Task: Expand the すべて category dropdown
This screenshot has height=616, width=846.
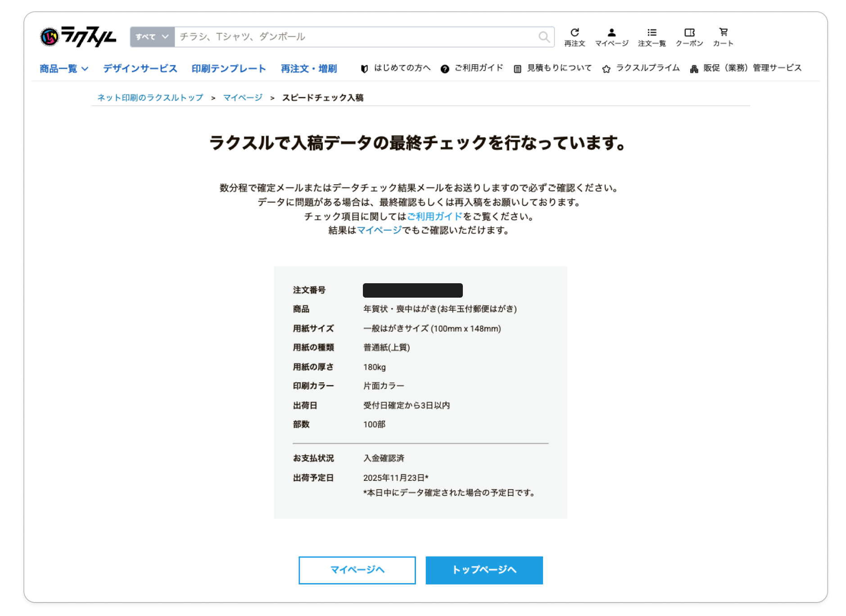Action: (x=152, y=37)
